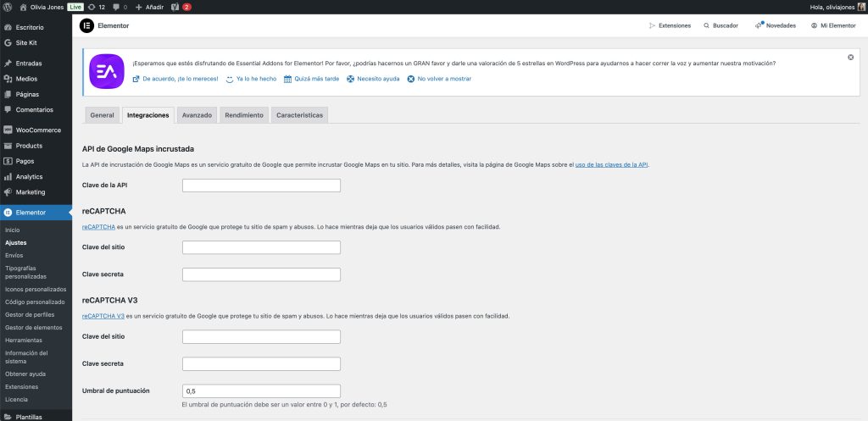The height and width of the screenshot is (421, 868).
Task: Click the Elementor sidebar menu item
Action: point(36,213)
